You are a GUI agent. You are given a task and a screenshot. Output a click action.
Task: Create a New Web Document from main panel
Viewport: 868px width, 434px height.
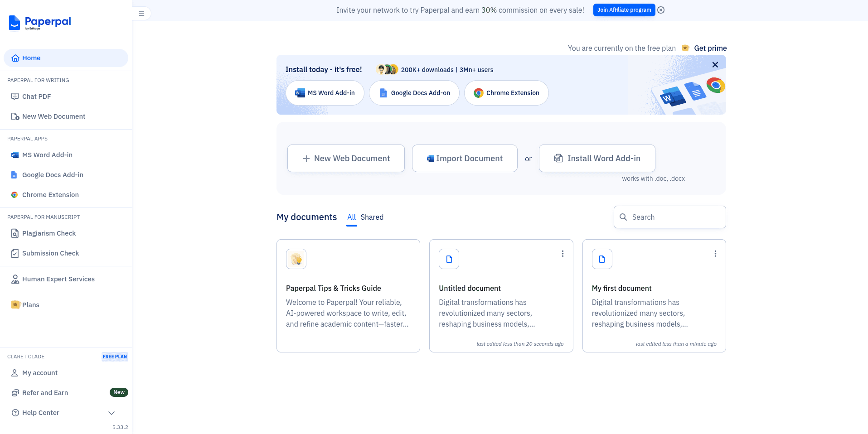[346, 159]
